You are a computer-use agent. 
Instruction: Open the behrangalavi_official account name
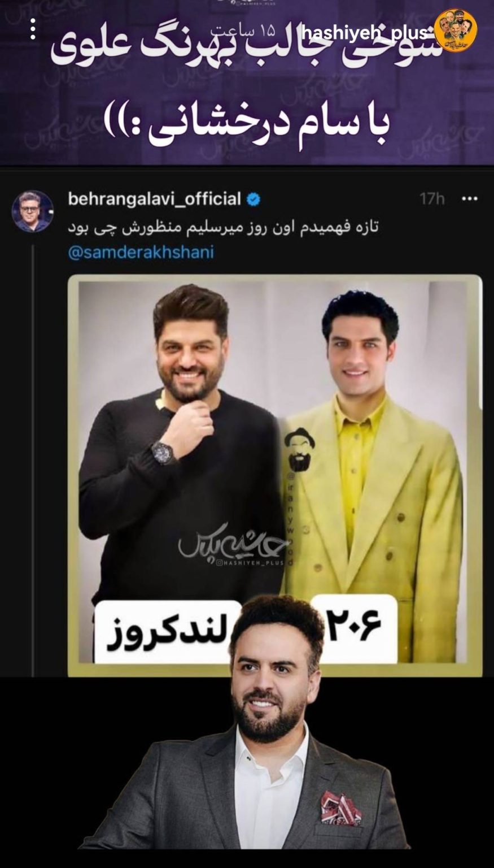click(154, 199)
